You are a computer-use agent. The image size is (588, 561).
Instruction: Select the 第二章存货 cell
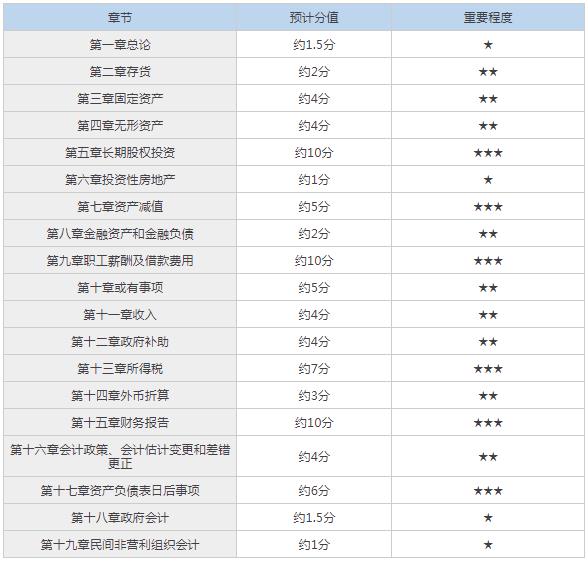pos(120,72)
